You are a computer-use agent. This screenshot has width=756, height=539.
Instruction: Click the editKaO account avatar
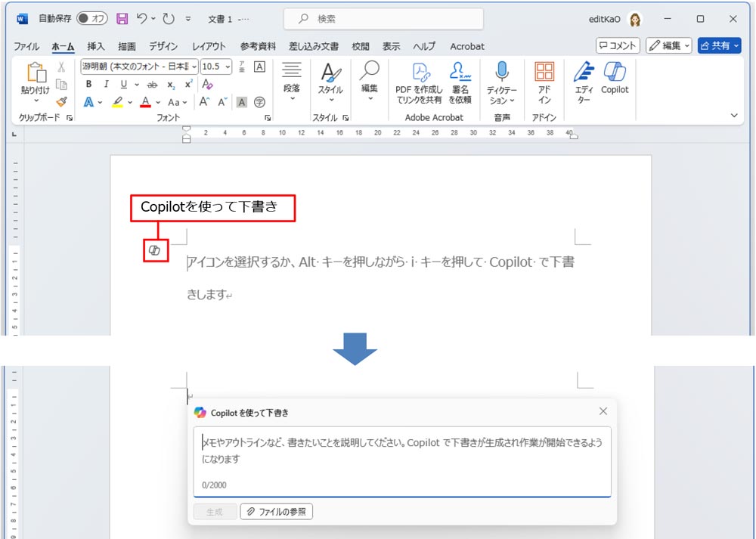tap(636, 20)
